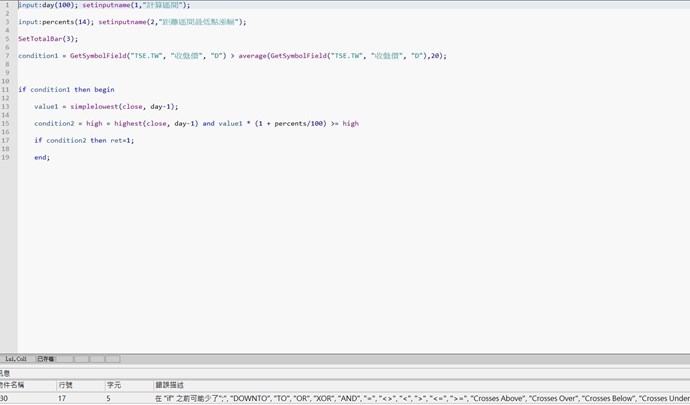The height and width of the screenshot is (405, 690).
Task: Click the simplelowest function call in code
Action: point(94,107)
